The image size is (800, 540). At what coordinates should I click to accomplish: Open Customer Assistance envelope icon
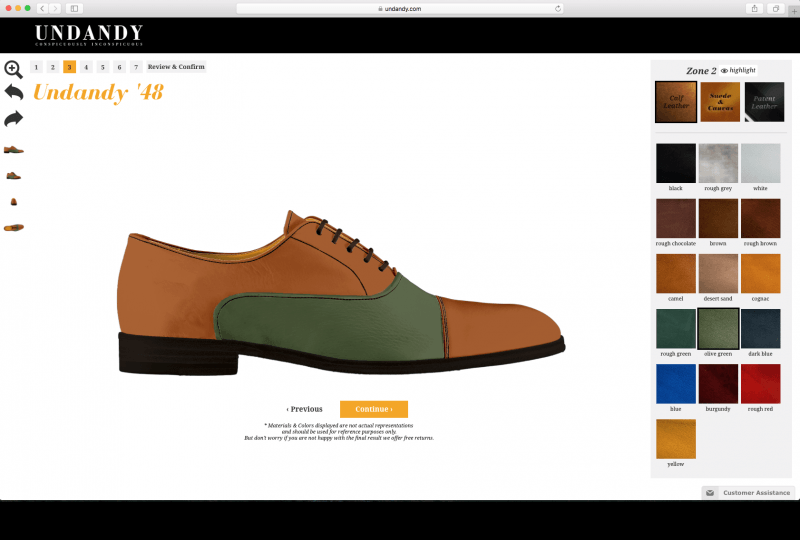point(709,493)
